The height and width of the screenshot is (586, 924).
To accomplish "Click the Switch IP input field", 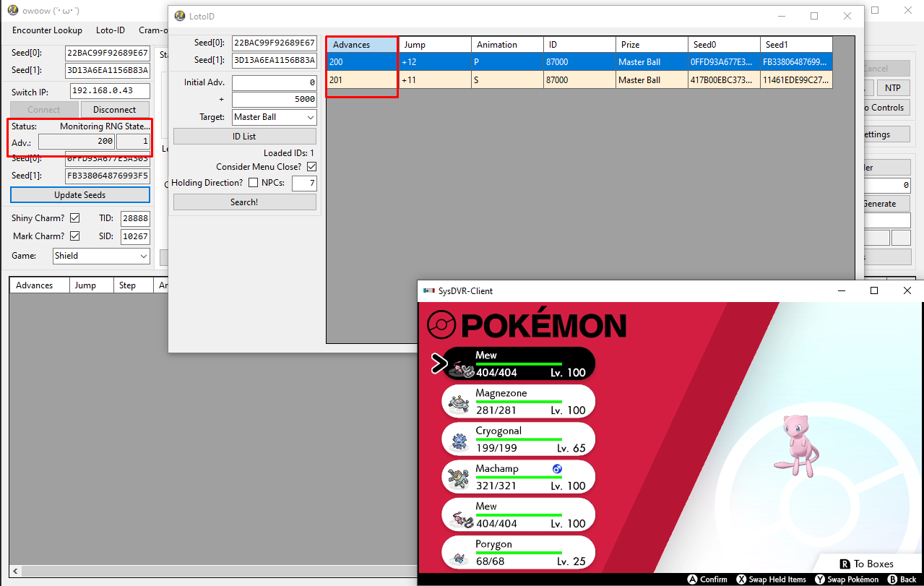I will pos(110,91).
